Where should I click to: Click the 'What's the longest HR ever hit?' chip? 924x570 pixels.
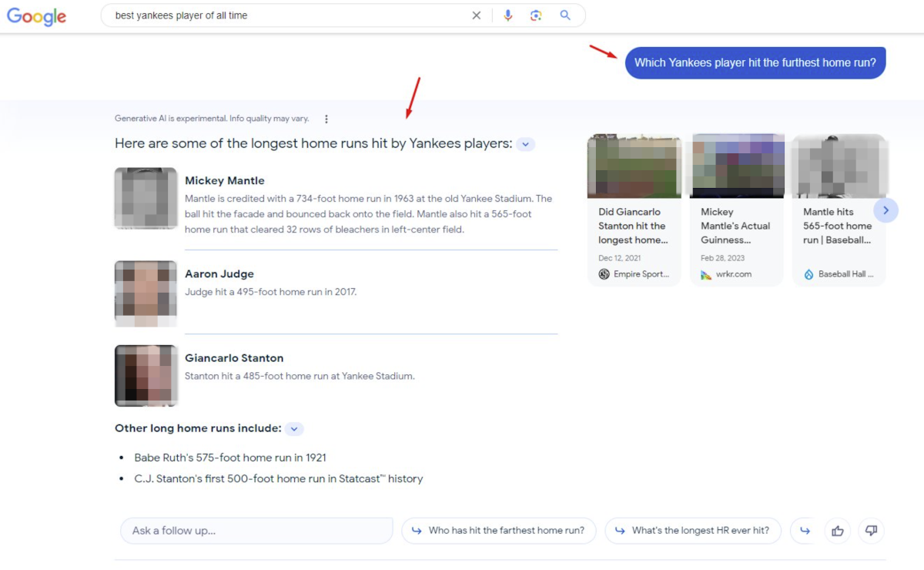click(x=692, y=531)
